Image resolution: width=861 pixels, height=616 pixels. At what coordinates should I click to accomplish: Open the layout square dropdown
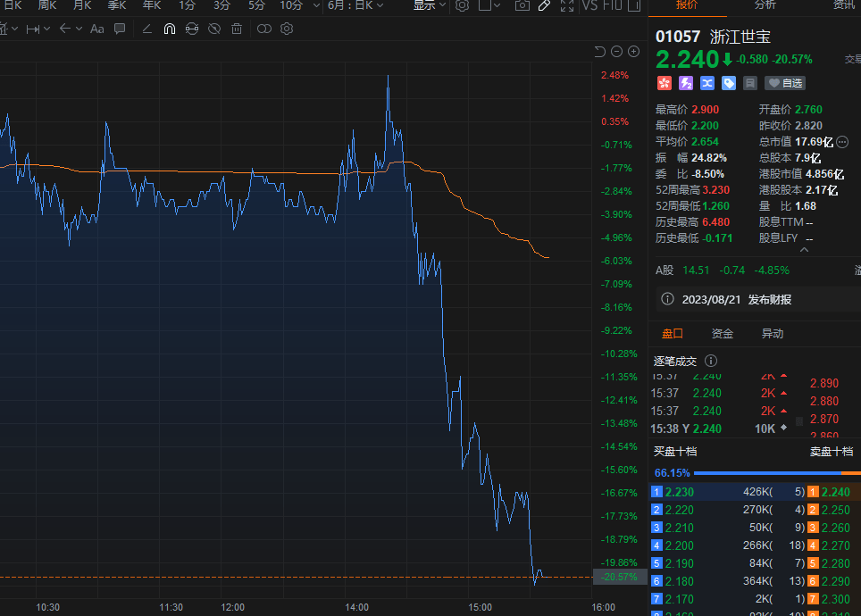point(489,5)
